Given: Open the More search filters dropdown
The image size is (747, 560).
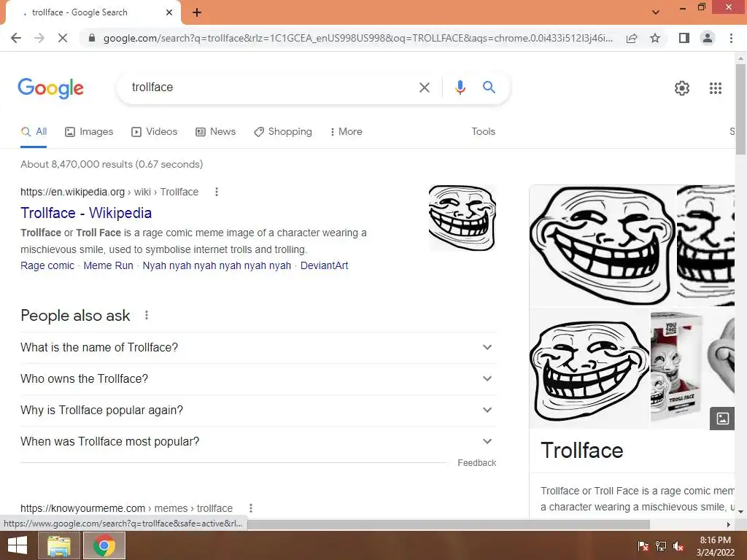Looking at the screenshot, I should (x=346, y=132).
